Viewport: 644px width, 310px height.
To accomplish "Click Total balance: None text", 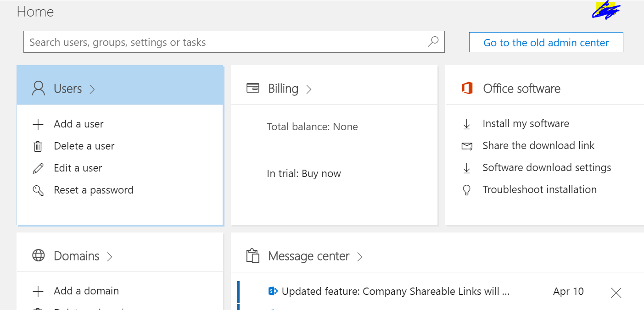I will click(x=313, y=127).
